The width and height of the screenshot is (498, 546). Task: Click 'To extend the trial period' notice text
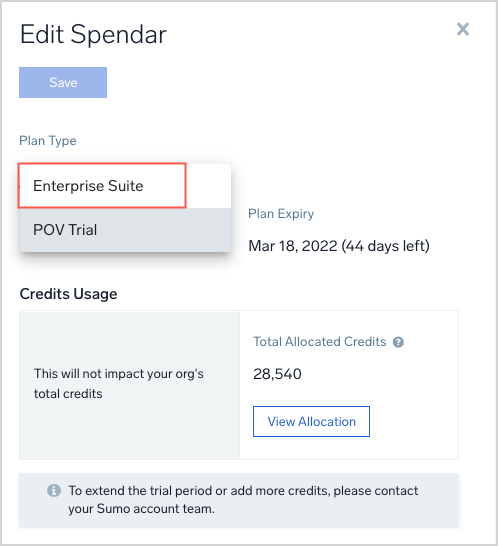tap(243, 491)
